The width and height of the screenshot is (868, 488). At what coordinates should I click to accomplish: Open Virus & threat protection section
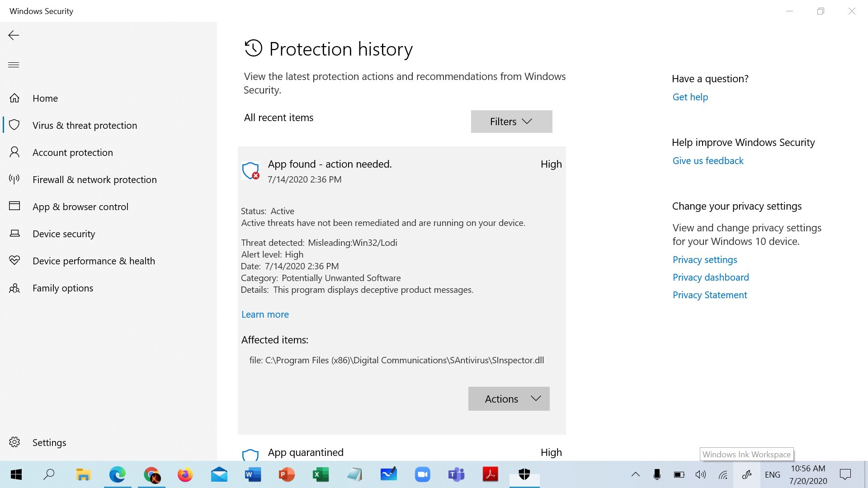85,125
